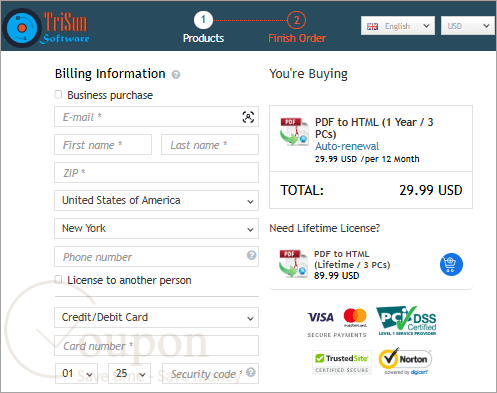The image size is (497, 393).
Task: Go to step 2 Finish Order
Action: point(297,28)
